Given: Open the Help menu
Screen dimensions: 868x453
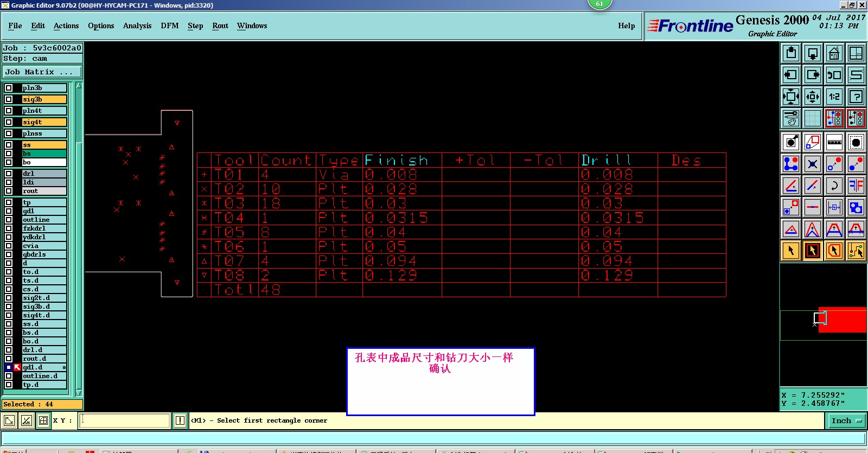Looking at the screenshot, I should (627, 25).
